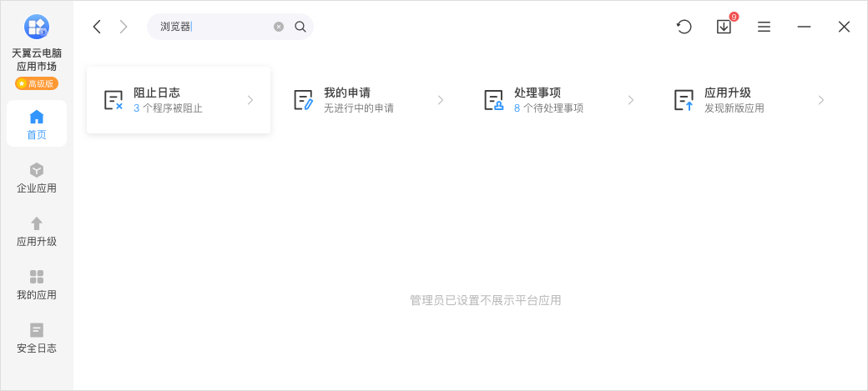Click the 管理员已设置不展示平台应用 message
Viewport: 868px width, 391px height.
(x=486, y=300)
